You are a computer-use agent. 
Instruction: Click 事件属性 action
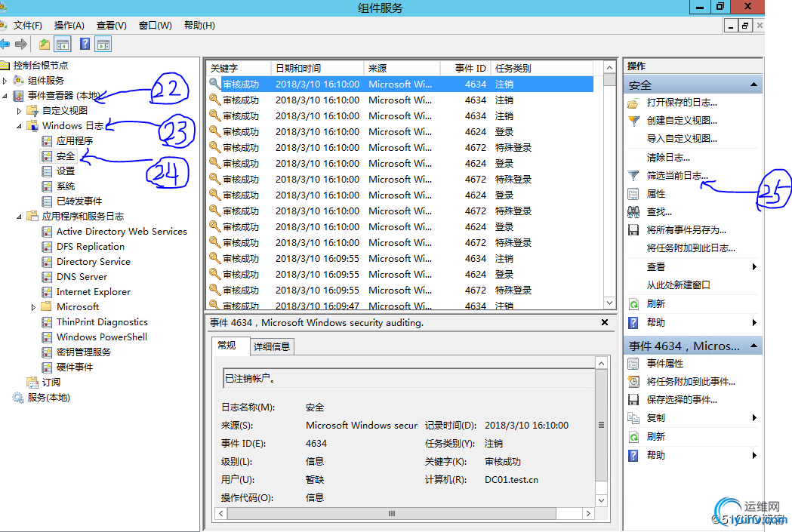point(664,364)
